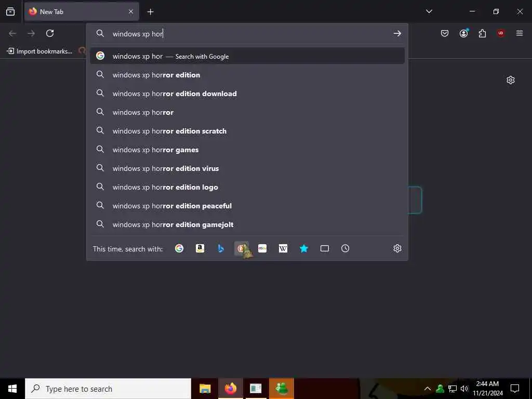The width and height of the screenshot is (532, 399).
Task: Select suggestion 'windows xp horror edition'
Action: coord(247,75)
